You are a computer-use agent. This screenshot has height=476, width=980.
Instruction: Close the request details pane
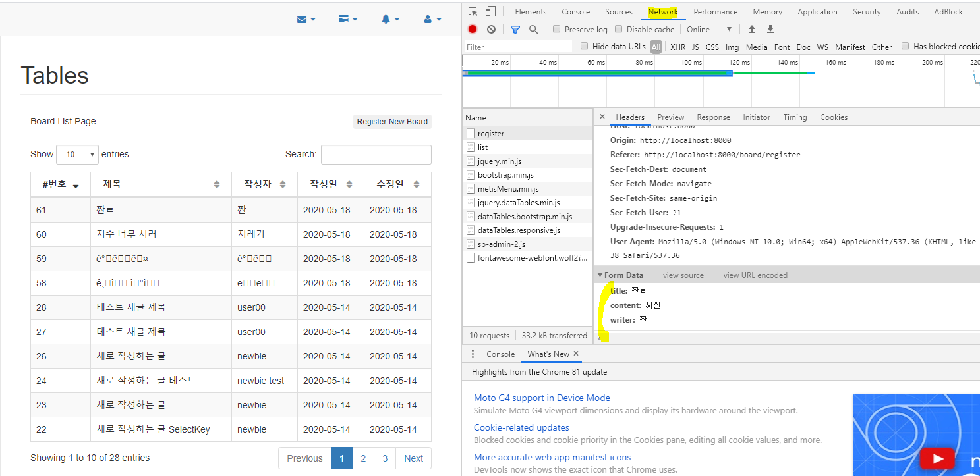tap(602, 117)
